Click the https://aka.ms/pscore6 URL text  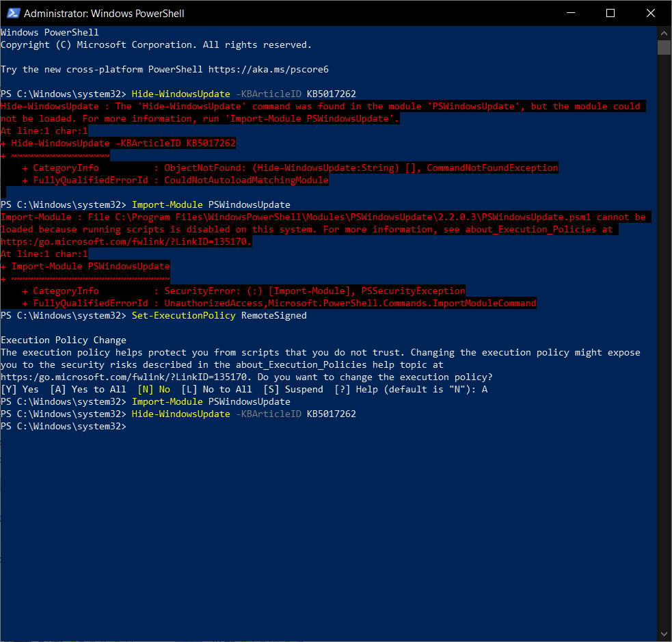click(268, 70)
